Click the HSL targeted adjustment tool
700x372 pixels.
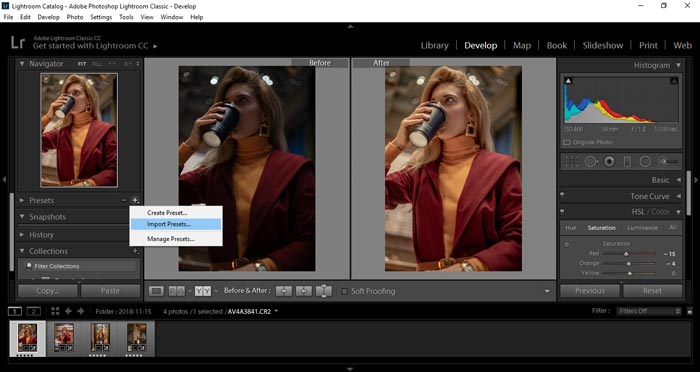coord(567,244)
